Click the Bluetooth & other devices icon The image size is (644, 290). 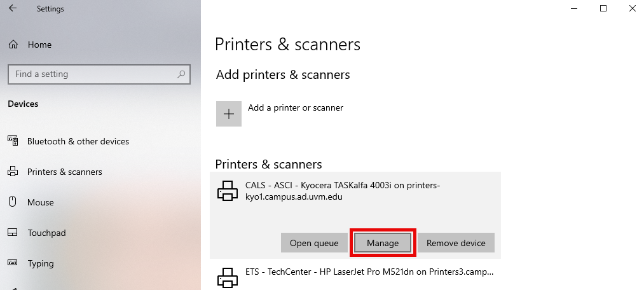(13, 141)
